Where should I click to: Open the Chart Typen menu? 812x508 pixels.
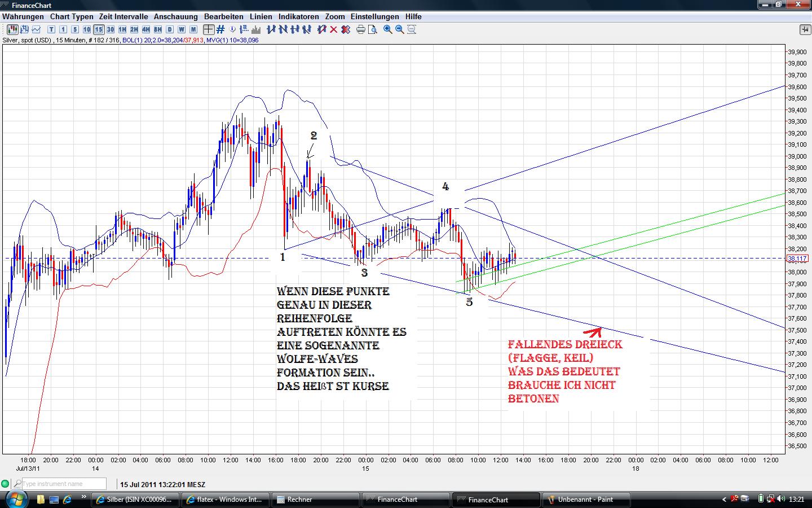(72, 16)
